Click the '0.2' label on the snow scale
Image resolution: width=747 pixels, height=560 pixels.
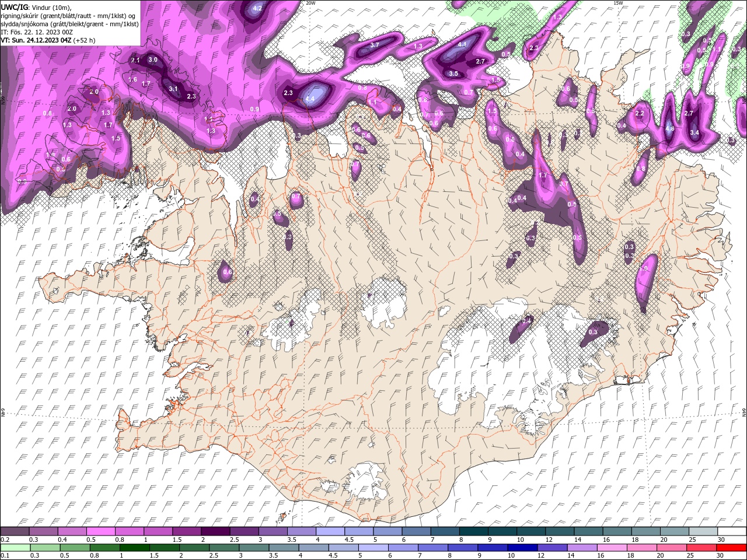coord(5,540)
